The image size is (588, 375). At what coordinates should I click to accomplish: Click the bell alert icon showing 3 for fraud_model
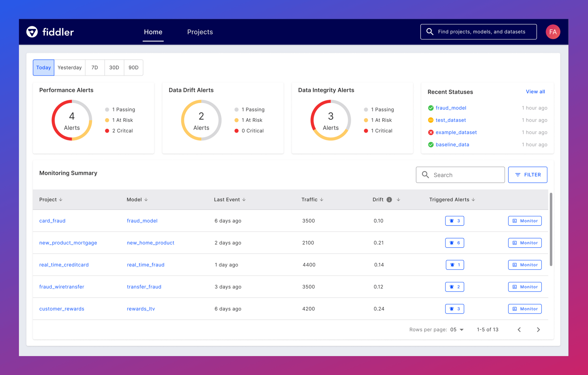point(455,221)
